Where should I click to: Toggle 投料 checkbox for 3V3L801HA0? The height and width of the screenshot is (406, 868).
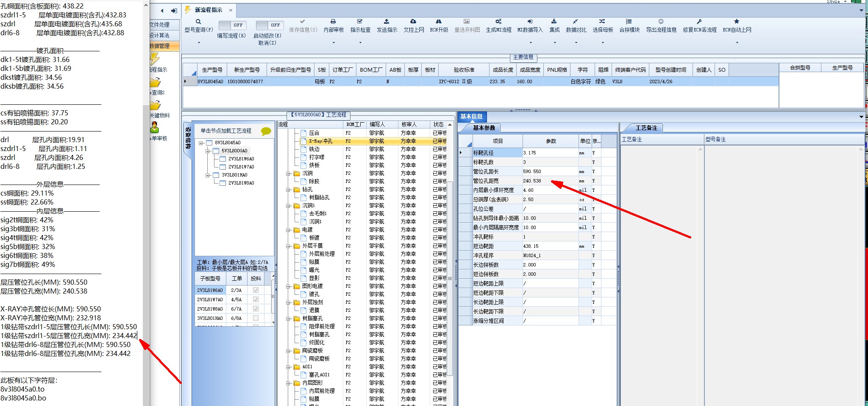click(x=256, y=318)
